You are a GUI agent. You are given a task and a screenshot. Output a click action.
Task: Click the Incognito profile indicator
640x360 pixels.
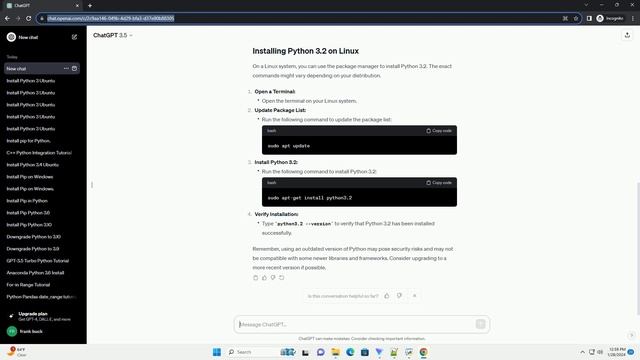tap(610, 18)
